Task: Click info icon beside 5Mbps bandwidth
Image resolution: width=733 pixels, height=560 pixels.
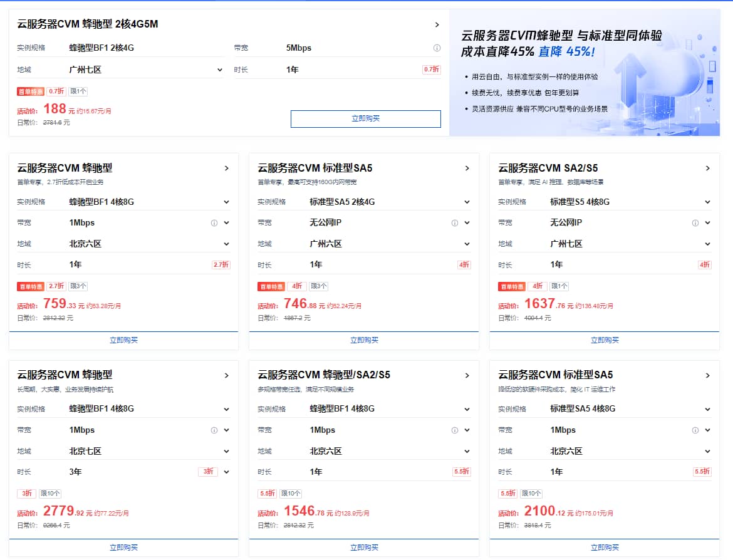Action: point(437,48)
